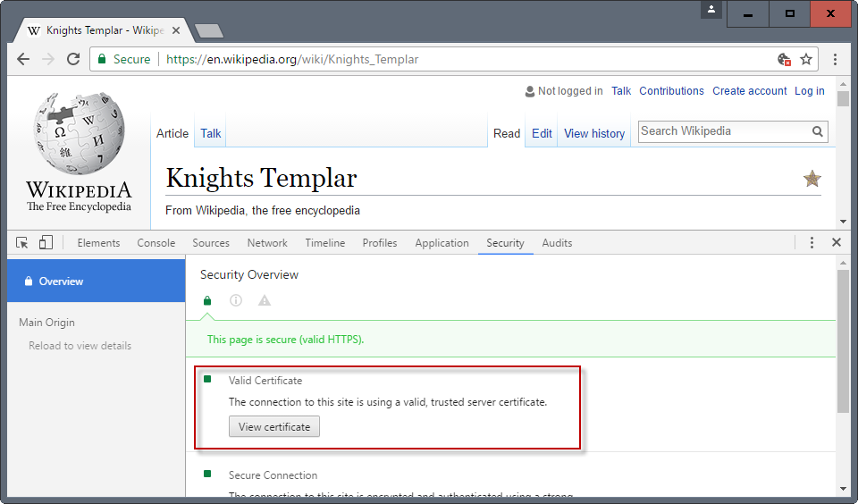Click the Log in link
858x504 pixels.
point(810,91)
